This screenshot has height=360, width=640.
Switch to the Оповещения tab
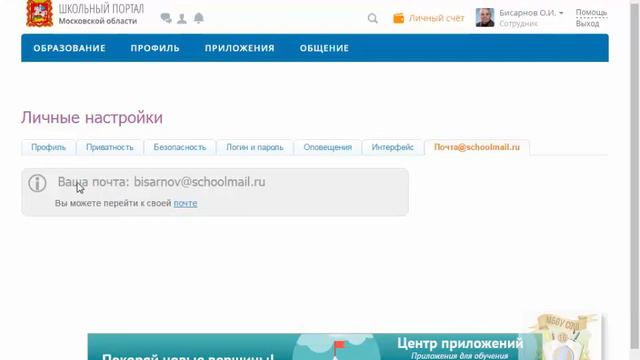point(327,147)
